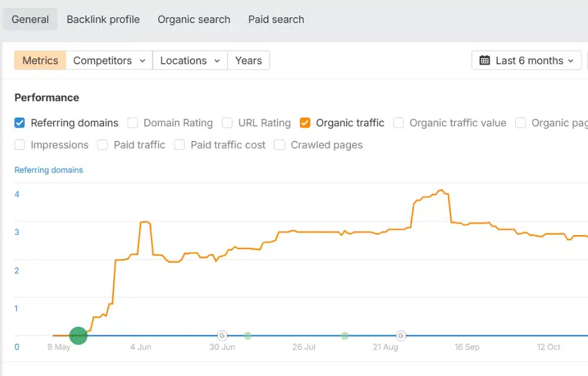Enable Organic traffic value checkbox
This screenshot has width=588, height=376.
(x=398, y=123)
